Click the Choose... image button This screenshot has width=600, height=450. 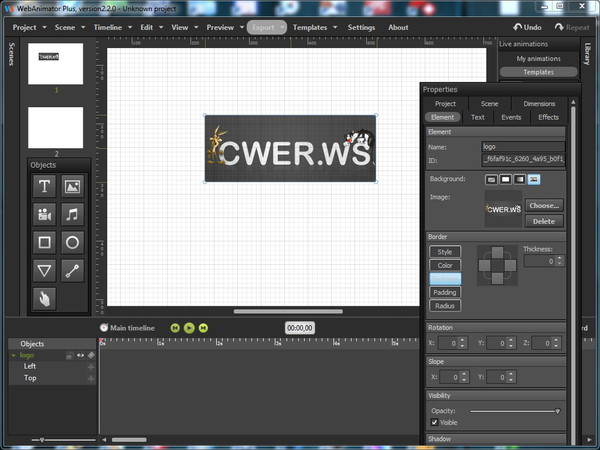click(x=544, y=205)
